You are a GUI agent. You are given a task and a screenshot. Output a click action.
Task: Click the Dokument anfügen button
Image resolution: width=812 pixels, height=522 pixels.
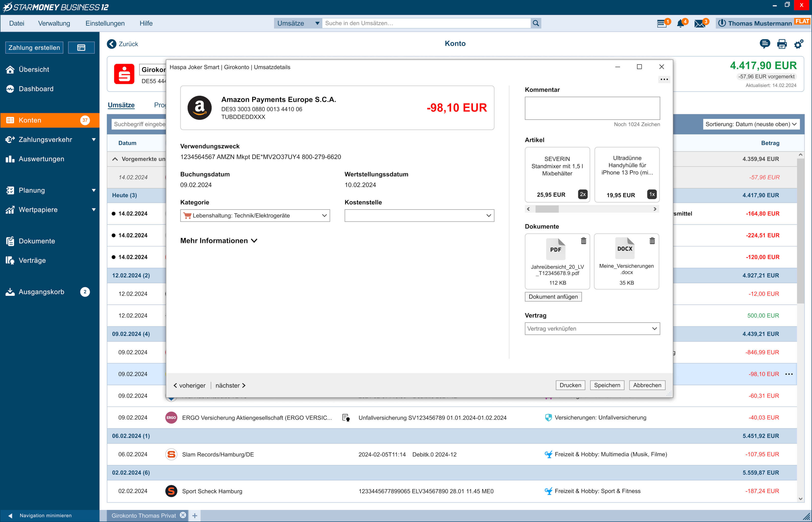[x=553, y=297]
